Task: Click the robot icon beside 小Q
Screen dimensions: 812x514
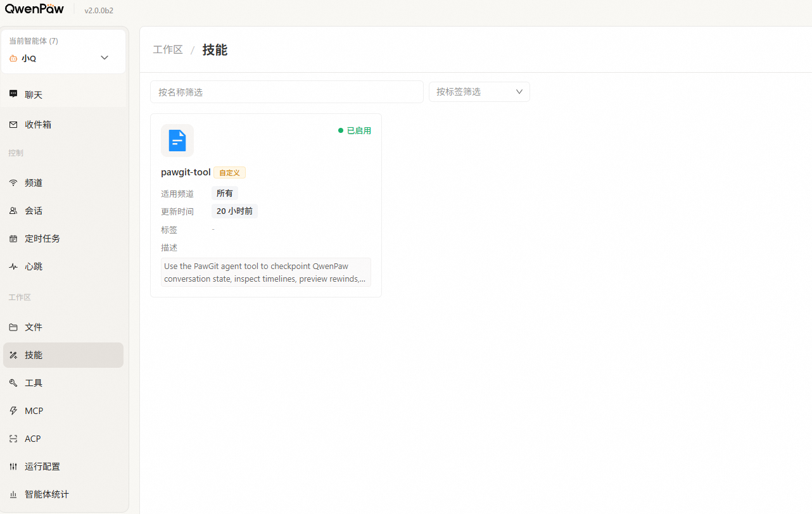Action: point(13,58)
